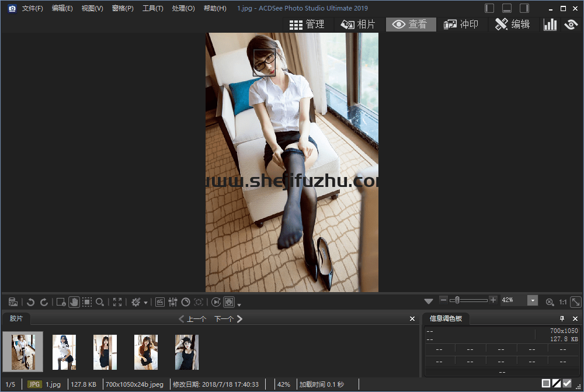Screen dimensions: 584x392
Task: Click the add to image basket icon
Action: coord(13,302)
